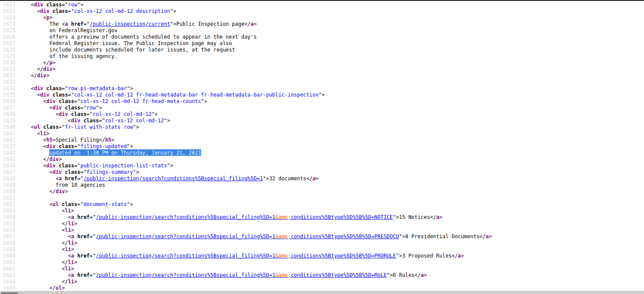The height and width of the screenshot is (294, 644).
Task: Click the closing </p> tag on line 1630
Action: tap(49, 63)
